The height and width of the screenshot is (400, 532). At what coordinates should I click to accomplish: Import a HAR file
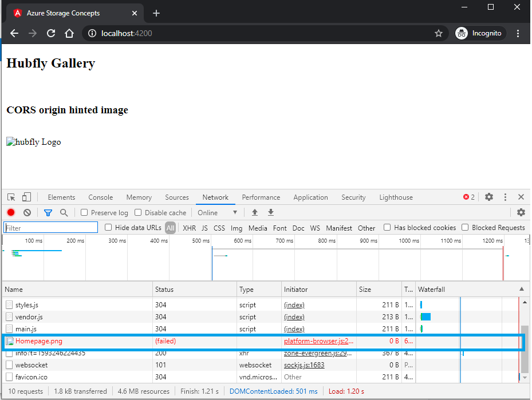255,212
